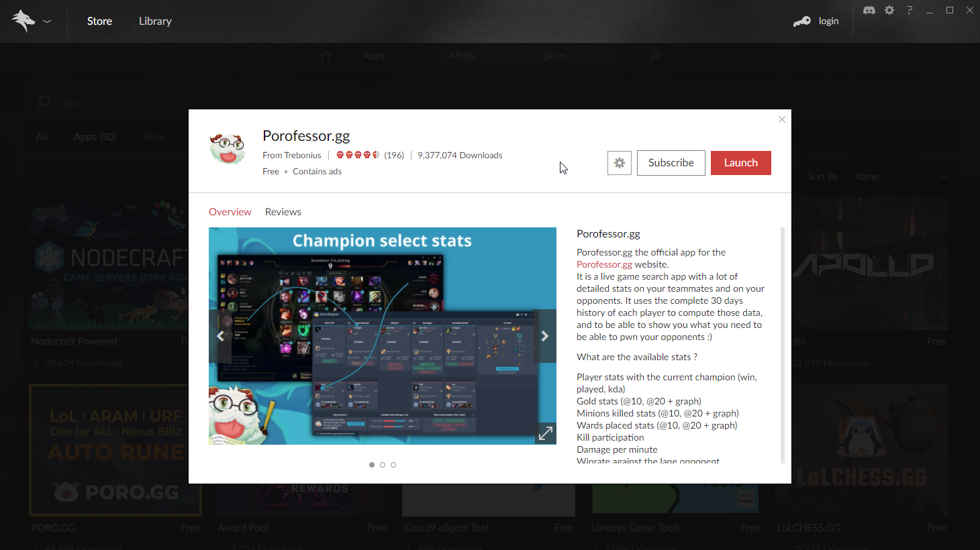980x550 pixels.
Task: Click the Porofessor.gg app logo
Action: [x=228, y=148]
